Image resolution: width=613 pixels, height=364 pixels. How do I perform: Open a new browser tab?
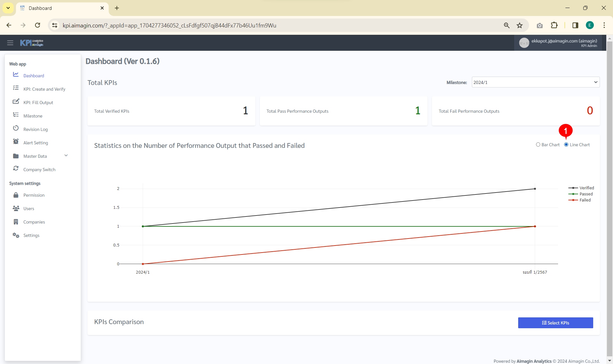click(x=117, y=8)
